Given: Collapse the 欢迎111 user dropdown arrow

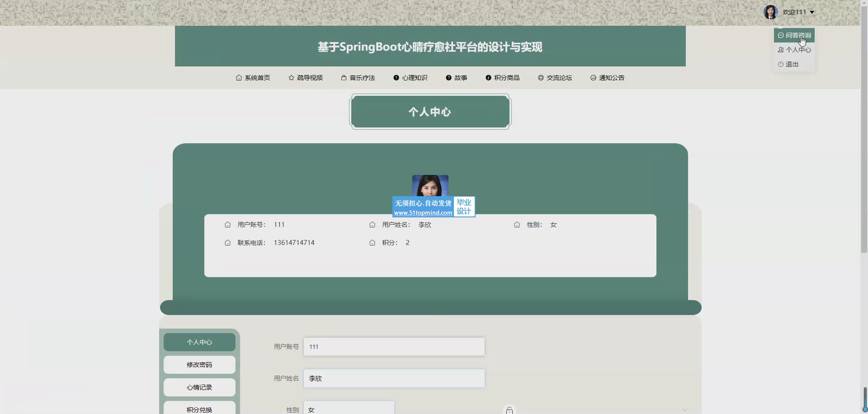Looking at the screenshot, I should click(812, 12).
